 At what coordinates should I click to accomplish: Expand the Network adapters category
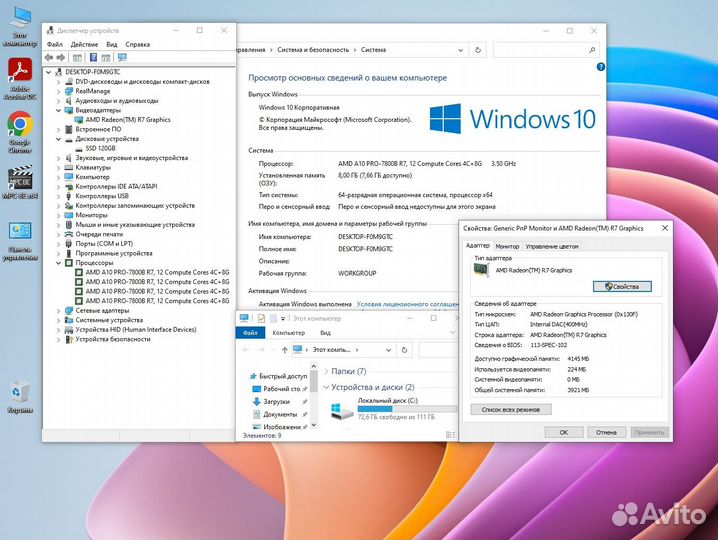point(58,311)
